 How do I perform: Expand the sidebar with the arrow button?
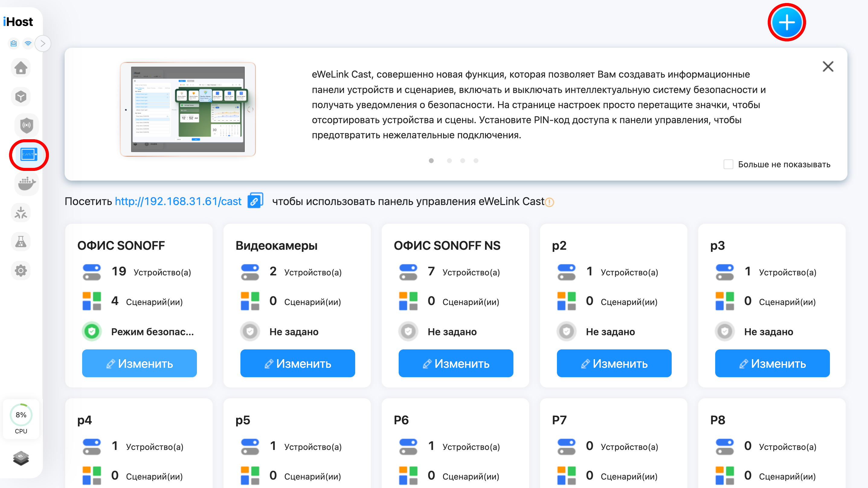pyautogui.click(x=43, y=43)
